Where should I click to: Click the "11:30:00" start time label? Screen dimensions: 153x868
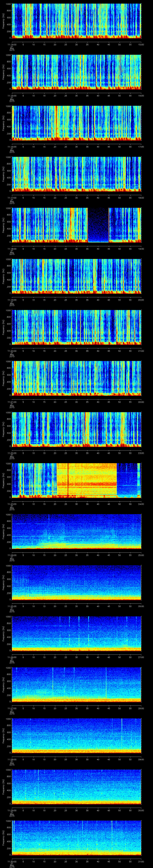pos(12,861)
